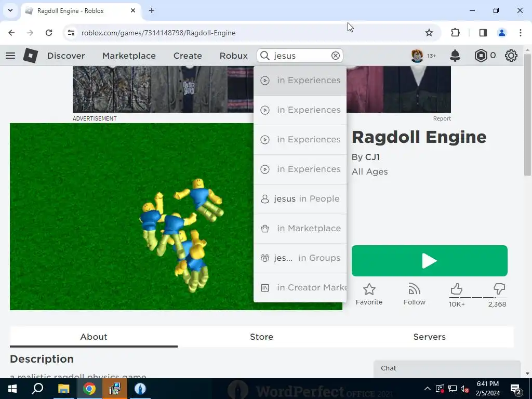The width and height of the screenshot is (532, 399).
Task: Open Chrome extensions puzzle icon
Action: tap(455, 33)
